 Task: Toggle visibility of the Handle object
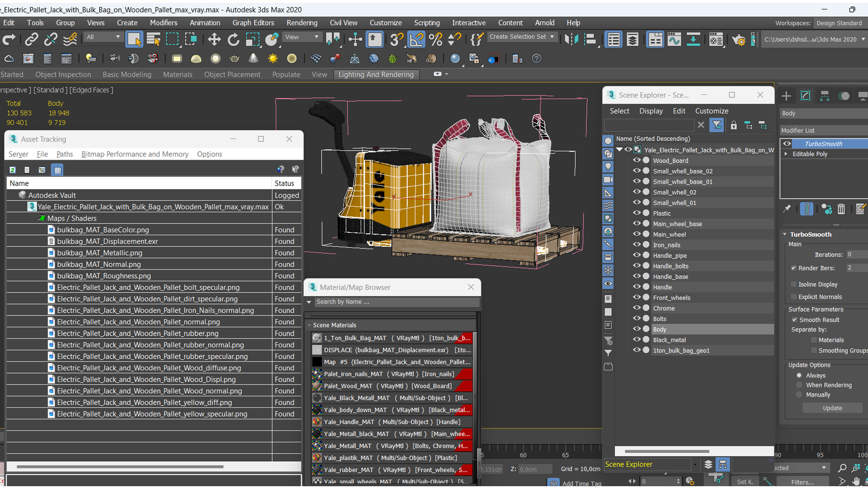coord(637,287)
